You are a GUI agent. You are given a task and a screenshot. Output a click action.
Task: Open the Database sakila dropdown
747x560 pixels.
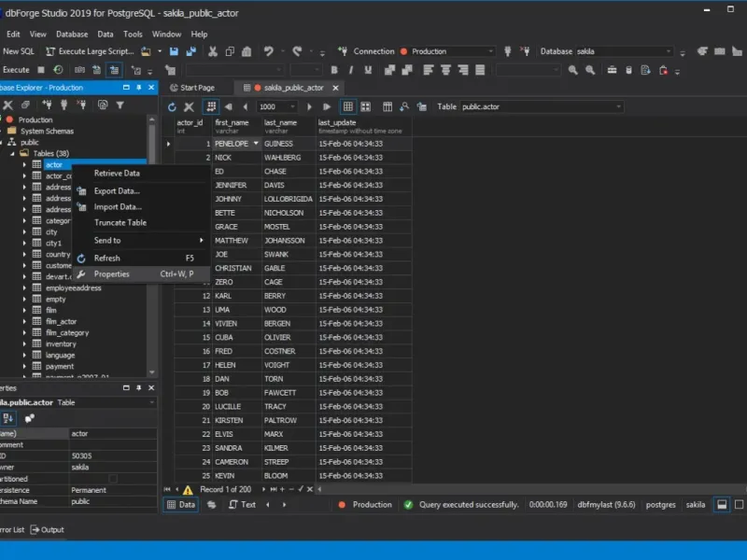624,51
